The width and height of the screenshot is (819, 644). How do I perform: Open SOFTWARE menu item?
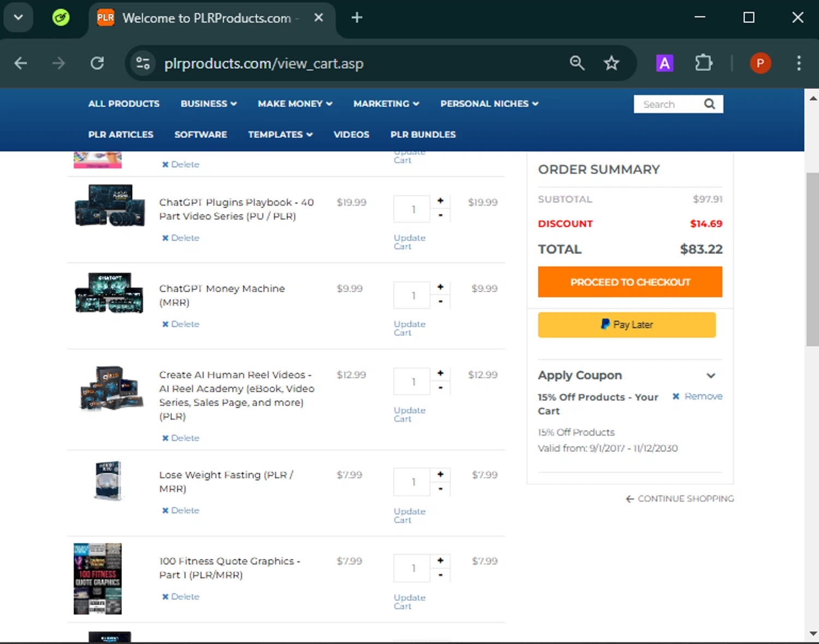tap(200, 134)
